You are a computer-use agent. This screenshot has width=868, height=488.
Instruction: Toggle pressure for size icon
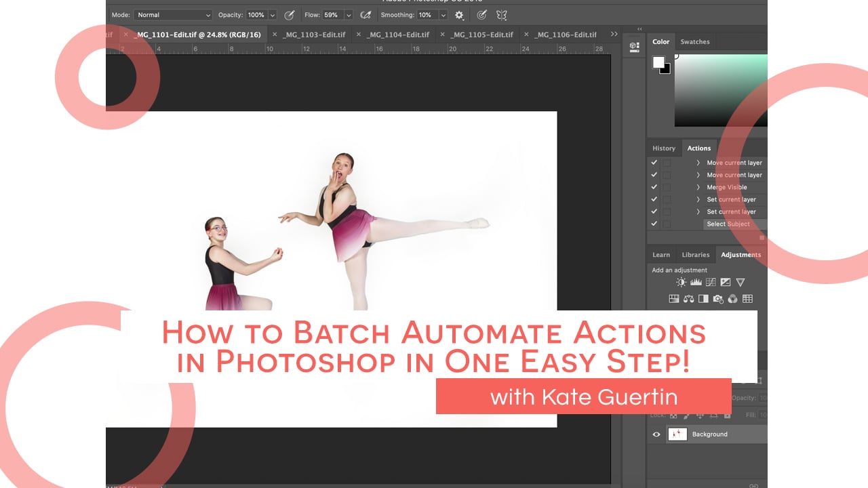(x=481, y=15)
